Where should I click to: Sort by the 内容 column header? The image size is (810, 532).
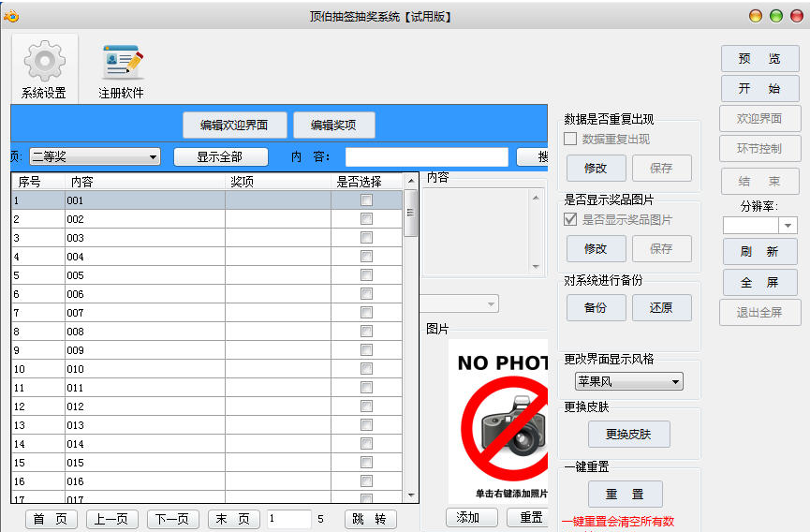click(144, 182)
